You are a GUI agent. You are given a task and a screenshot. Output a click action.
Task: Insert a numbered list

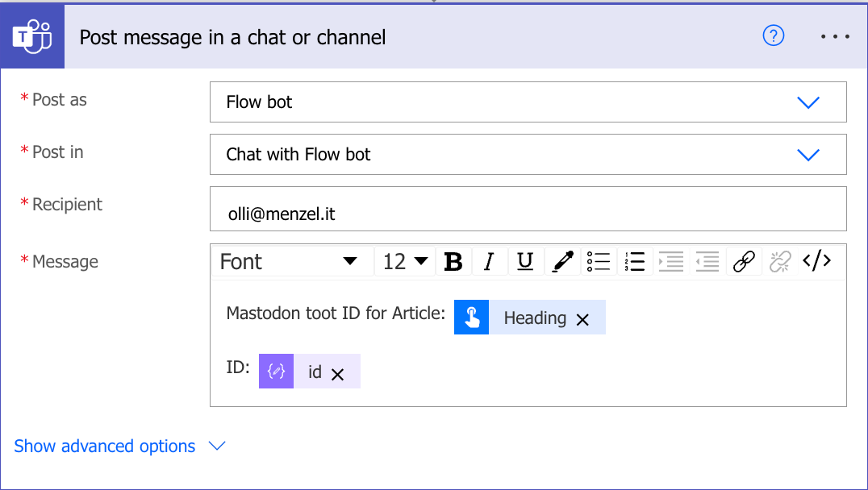coord(635,262)
